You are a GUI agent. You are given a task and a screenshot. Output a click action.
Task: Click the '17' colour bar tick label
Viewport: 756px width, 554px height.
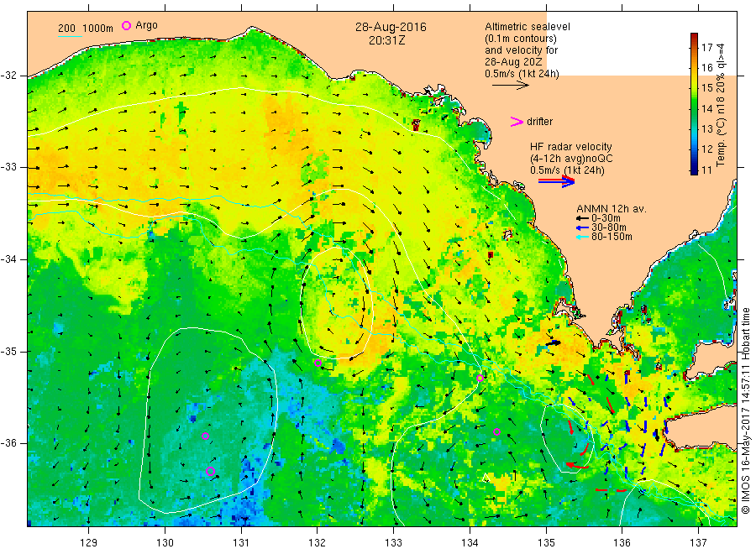706,47
